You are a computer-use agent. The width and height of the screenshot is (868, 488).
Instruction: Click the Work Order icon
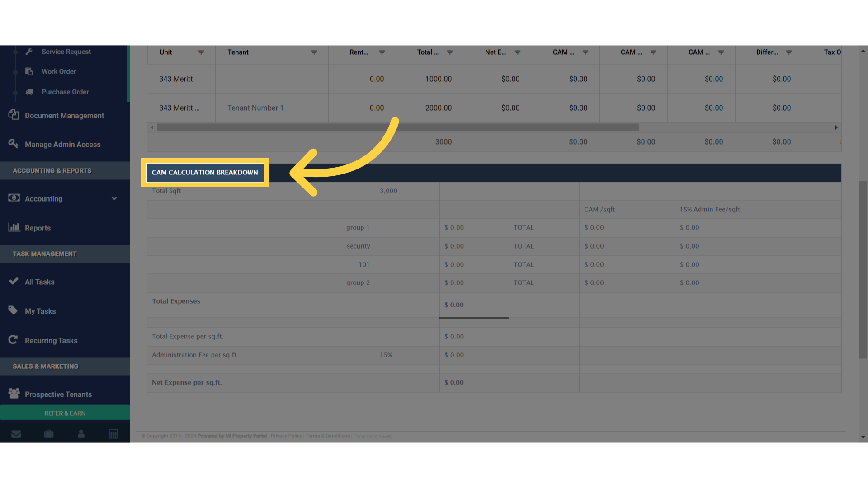pos(29,71)
